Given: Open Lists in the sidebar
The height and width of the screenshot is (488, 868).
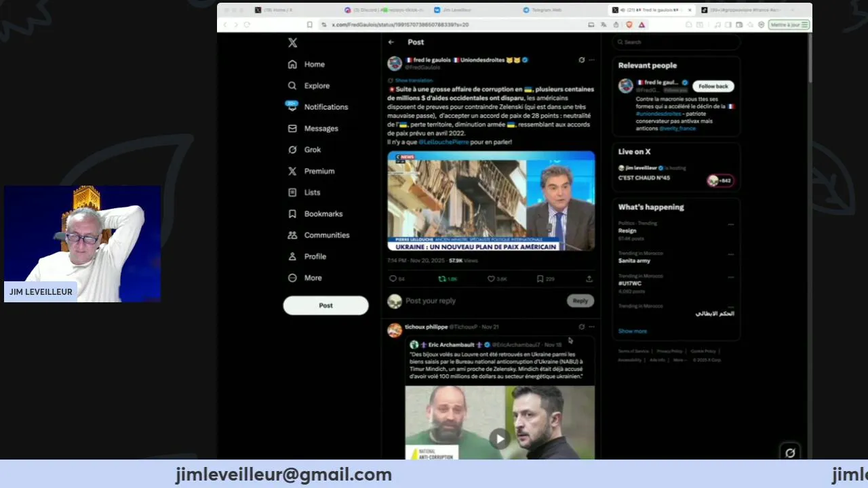Looking at the screenshot, I should click(304, 192).
